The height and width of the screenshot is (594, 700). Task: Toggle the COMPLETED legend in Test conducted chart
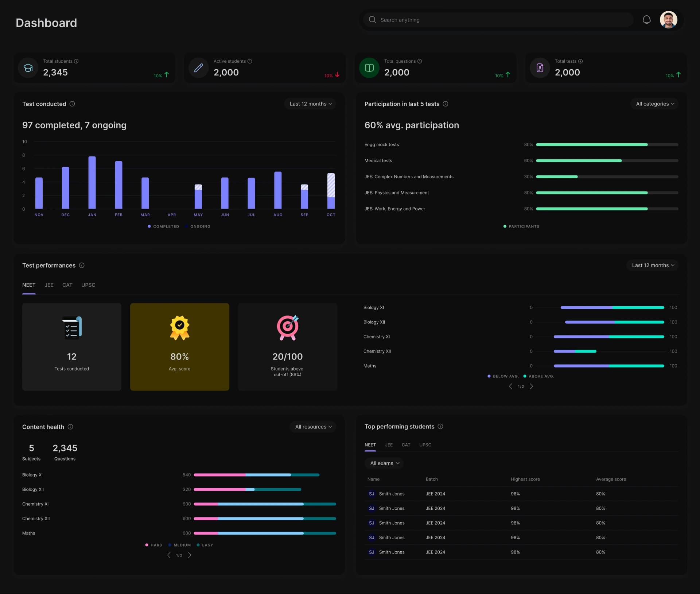click(163, 226)
